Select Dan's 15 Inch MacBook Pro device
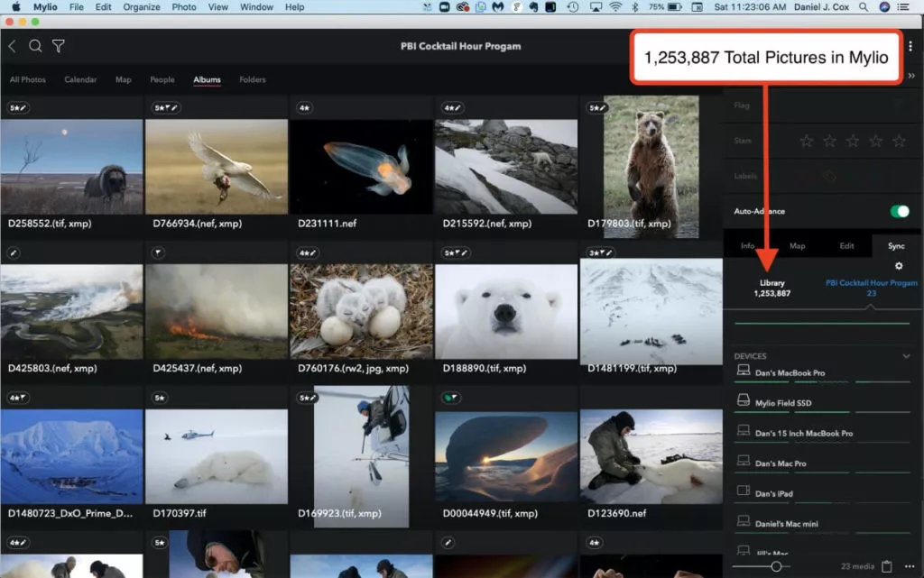The height and width of the screenshot is (578, 924). [x=823, y=433]
